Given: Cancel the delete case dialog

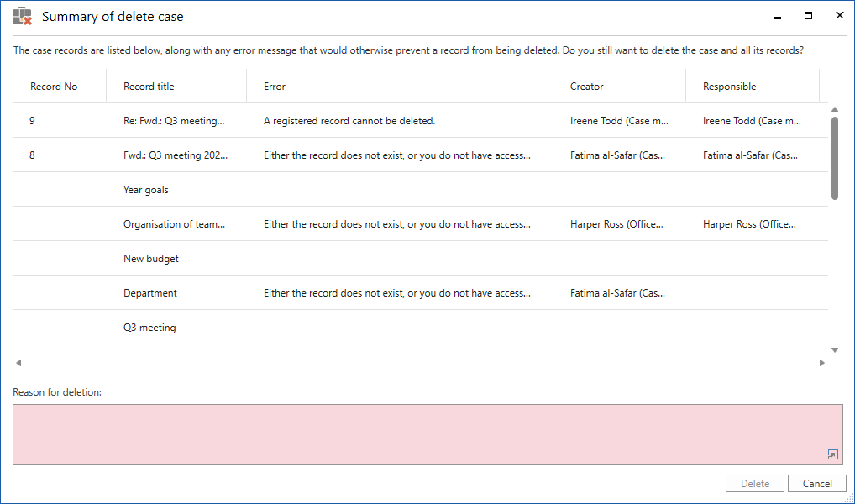Looking at the screenshot, I should [817, 483].
